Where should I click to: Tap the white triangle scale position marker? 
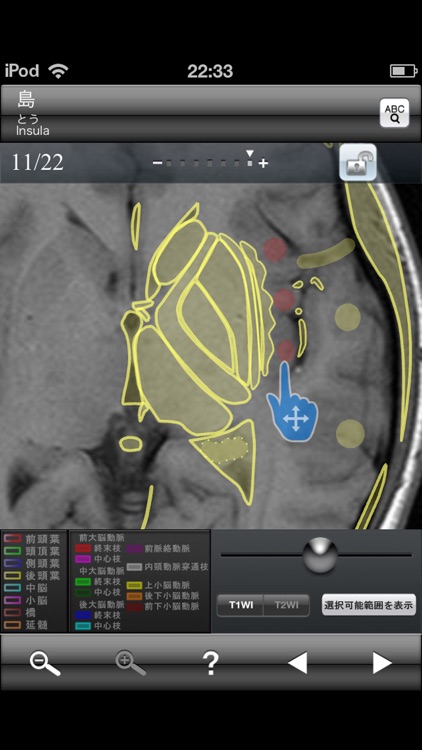point(250,154)
